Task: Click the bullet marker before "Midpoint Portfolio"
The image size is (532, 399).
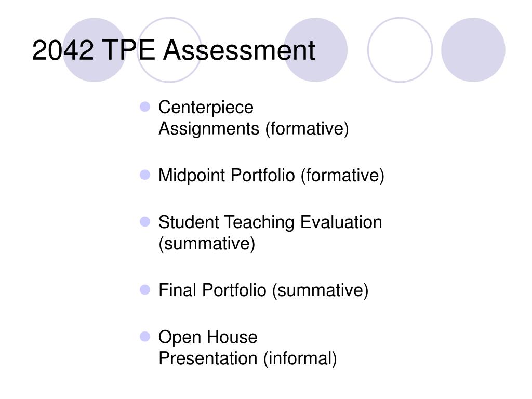Action: click(x=145, y=175)
